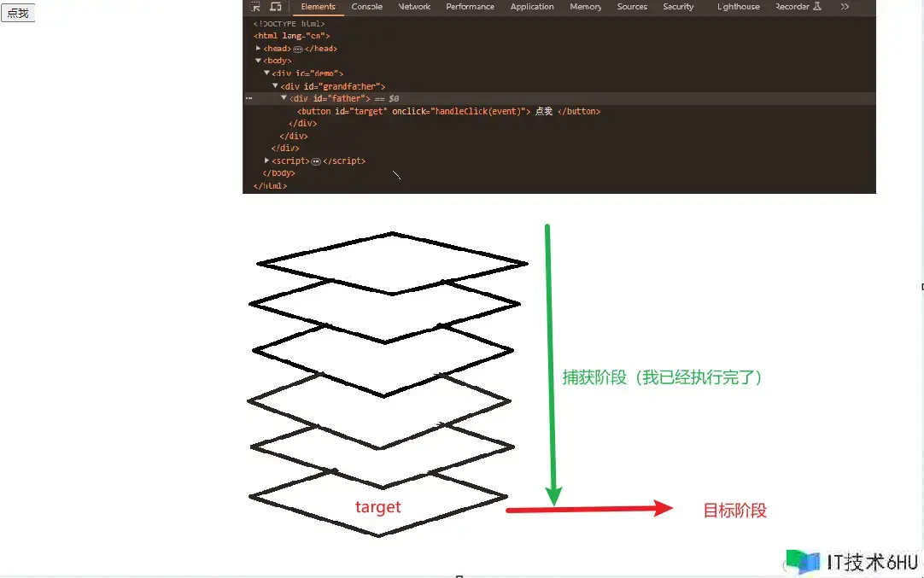Click the red target label in diagram
Screen dimensions: 924x578
tap(377, 506)
